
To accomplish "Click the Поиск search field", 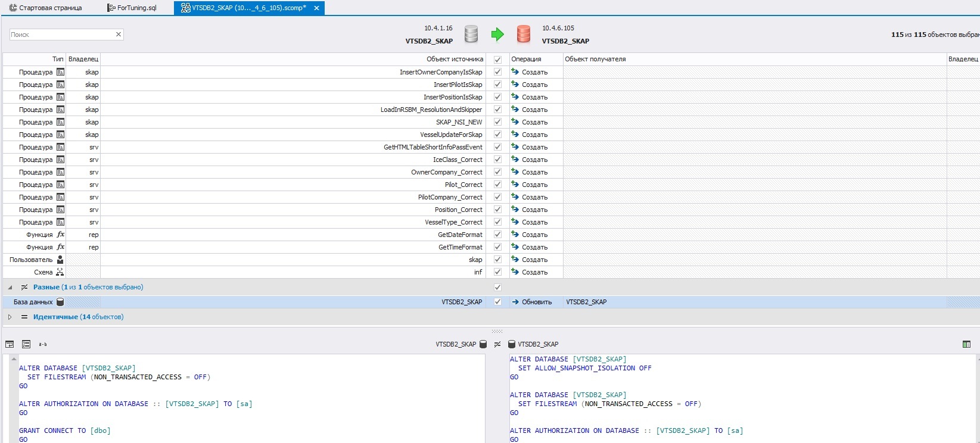I will tap(61, 35).
